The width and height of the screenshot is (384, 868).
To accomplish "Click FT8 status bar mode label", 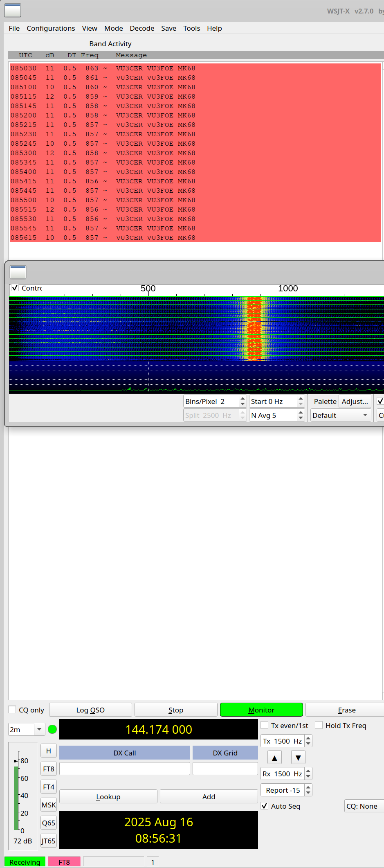I will pyautogui.click(x=64, y=862).
